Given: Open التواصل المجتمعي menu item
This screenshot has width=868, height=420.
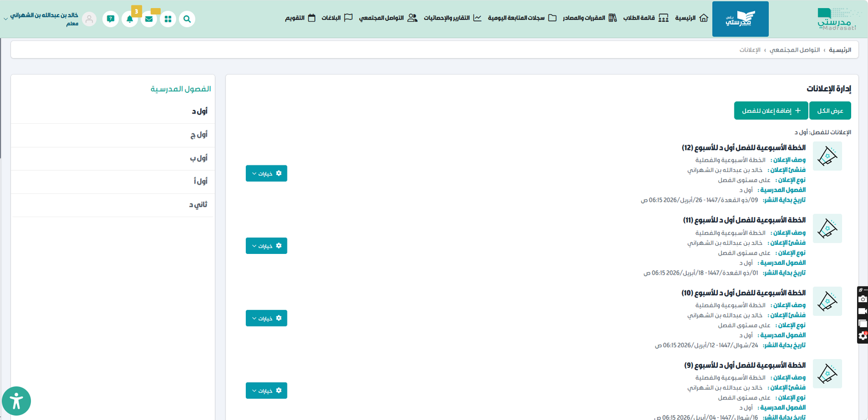Looking at the screenshot, I should click(x=388, y=18).
